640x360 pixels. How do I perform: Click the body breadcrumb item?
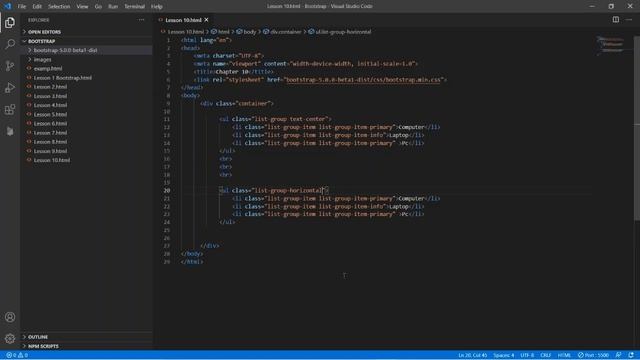point(247,32)
